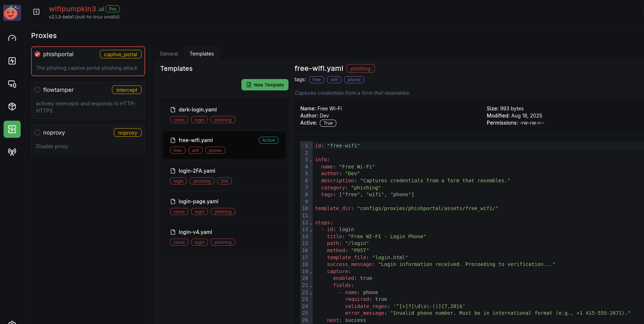
Task: Click the phishing category badge beside free-wifi.yaml title
Action: coord(360,69)
